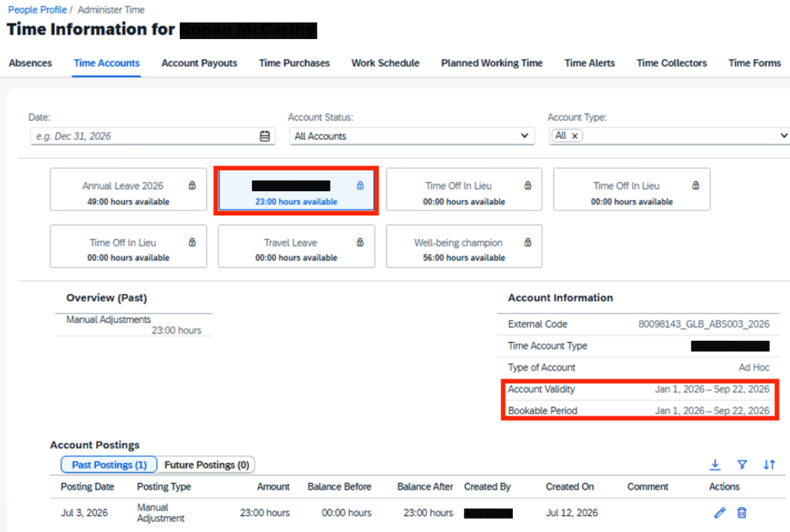This screenshot has height=532, width=790.
Task: Click the Account Validity date range value
Action: click(712, 389)
